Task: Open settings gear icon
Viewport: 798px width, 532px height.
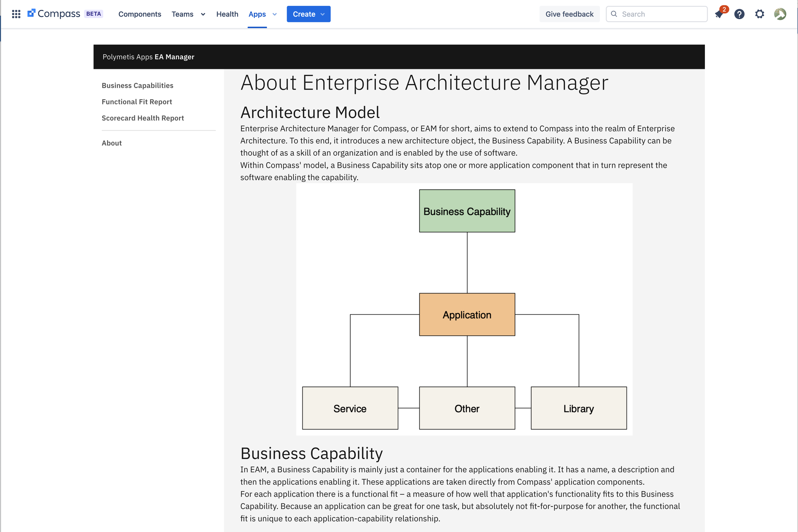Action: pyautogui.click(x=760, y=14)
